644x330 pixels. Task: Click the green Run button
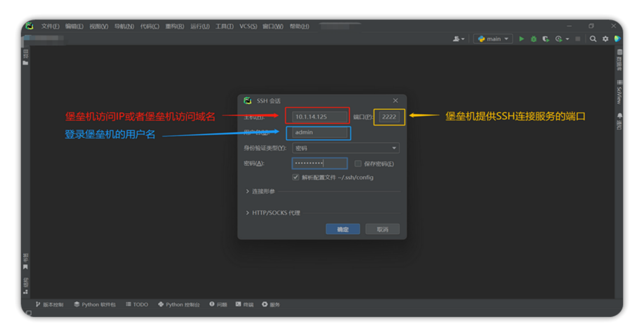coord(521,39)
